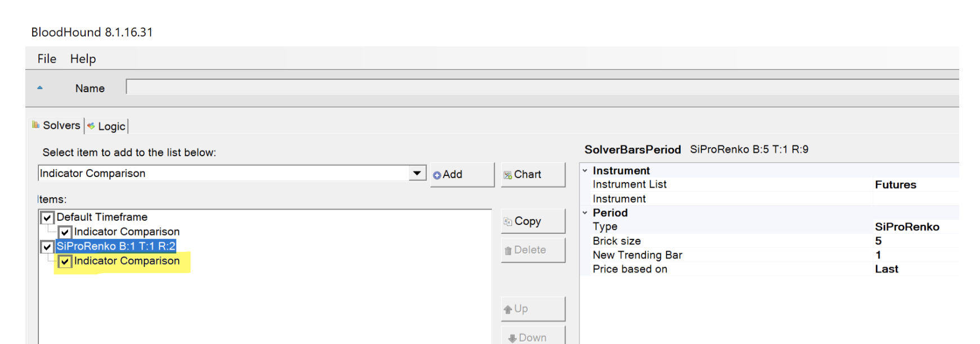Toggle the SiProRenko B:1 T:1 R:2 checkbox
The image size is (980, 344).
[47, 247]
